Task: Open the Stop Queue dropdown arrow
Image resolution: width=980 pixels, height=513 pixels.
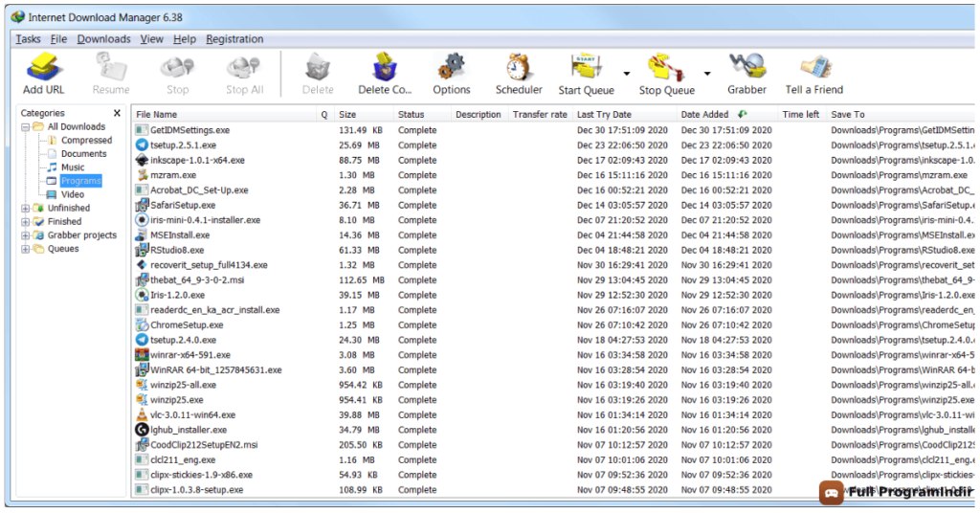Action: [707, 74]
